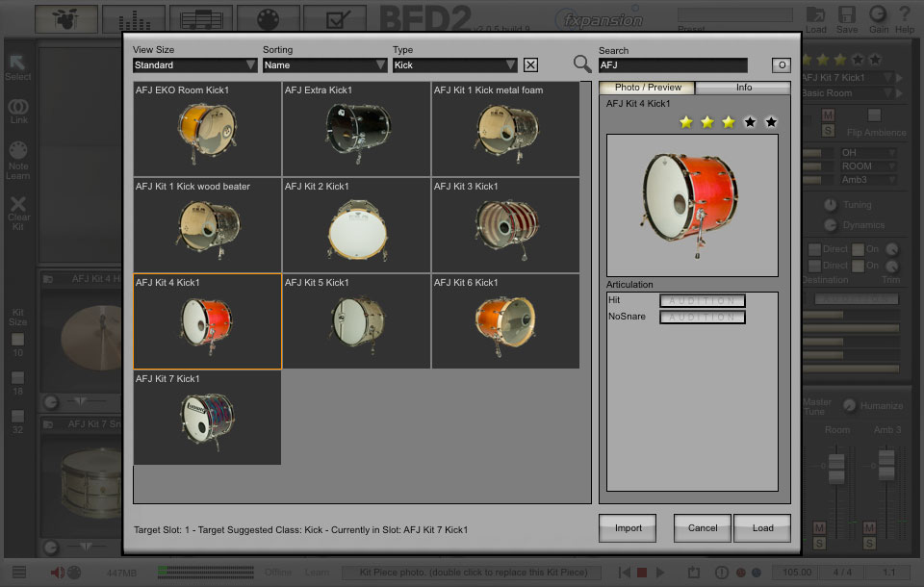Open the Type Kick dropdown

click(455, 64)
